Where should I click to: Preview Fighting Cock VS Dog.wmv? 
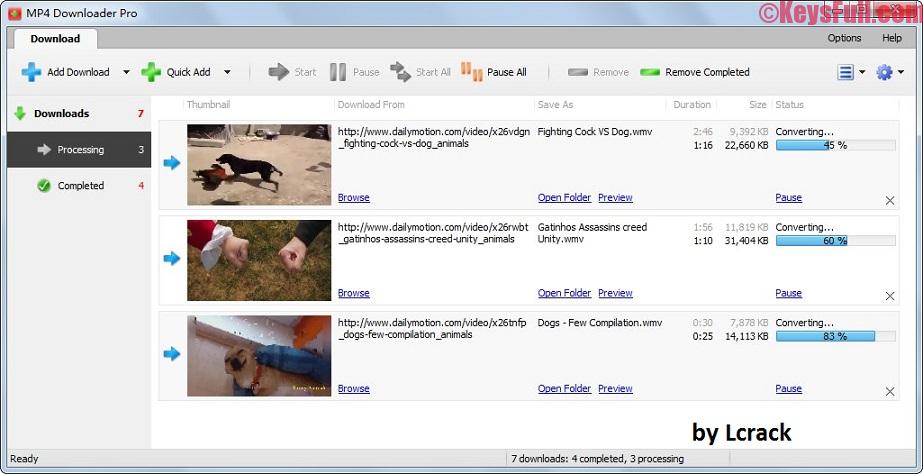pyautogui.click(x=615, y=198)
